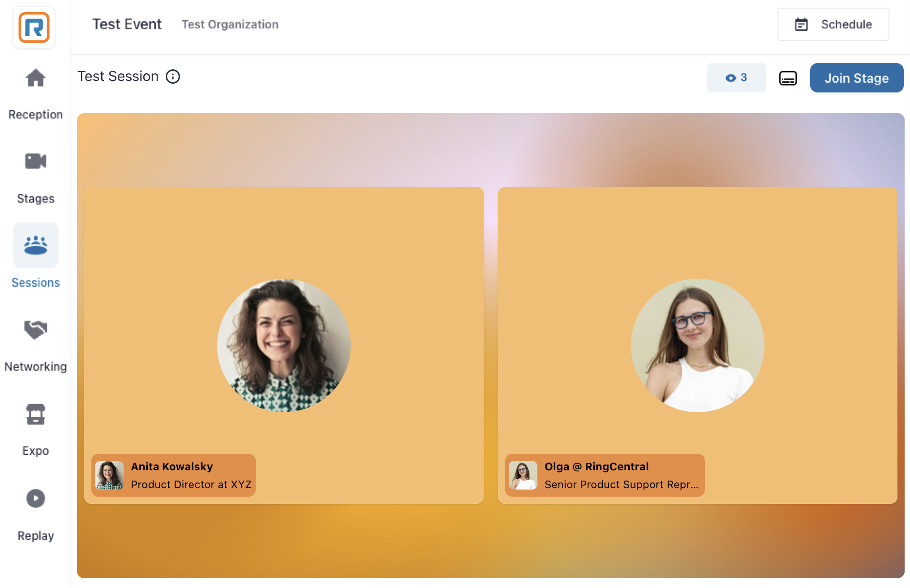The height and width of the screenshot is (588, 910).
Task: Click the Sessions label in sidebar
Action: click(x=35, y=282)
